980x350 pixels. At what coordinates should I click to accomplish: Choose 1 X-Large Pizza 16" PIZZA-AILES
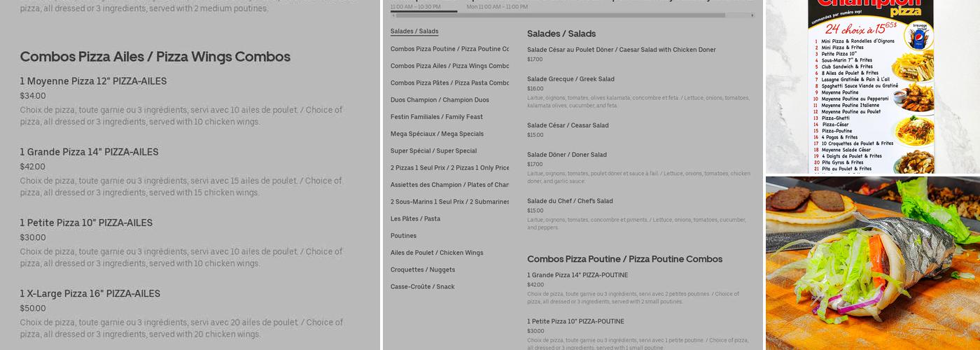click(x=90, y=293)
